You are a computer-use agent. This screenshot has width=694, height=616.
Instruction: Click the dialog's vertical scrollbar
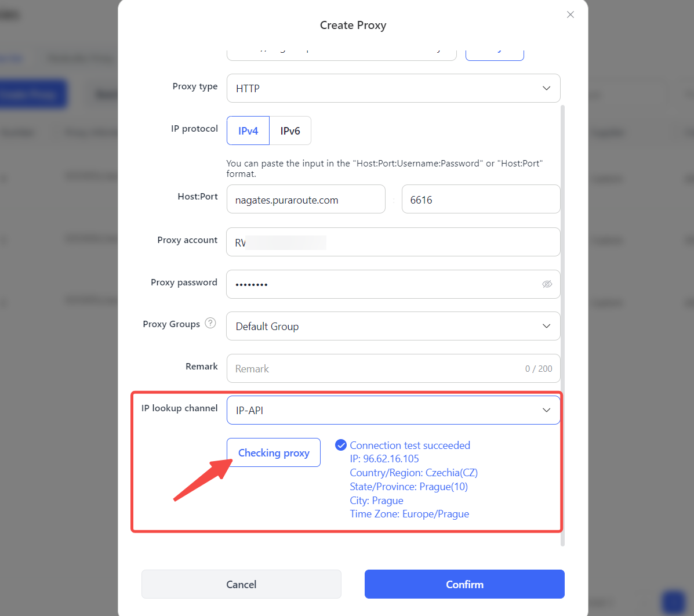click(562, 325)
